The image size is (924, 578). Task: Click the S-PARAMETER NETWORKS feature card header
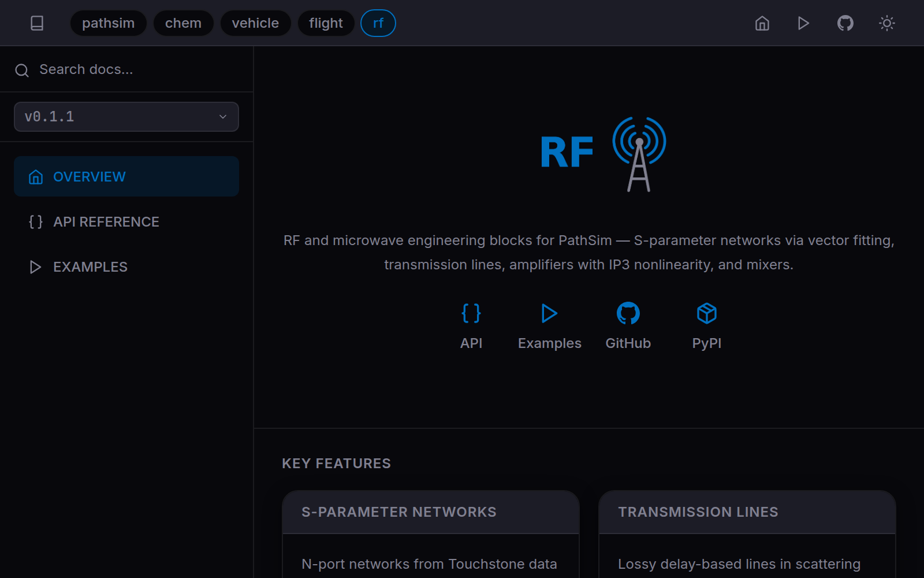398,512
